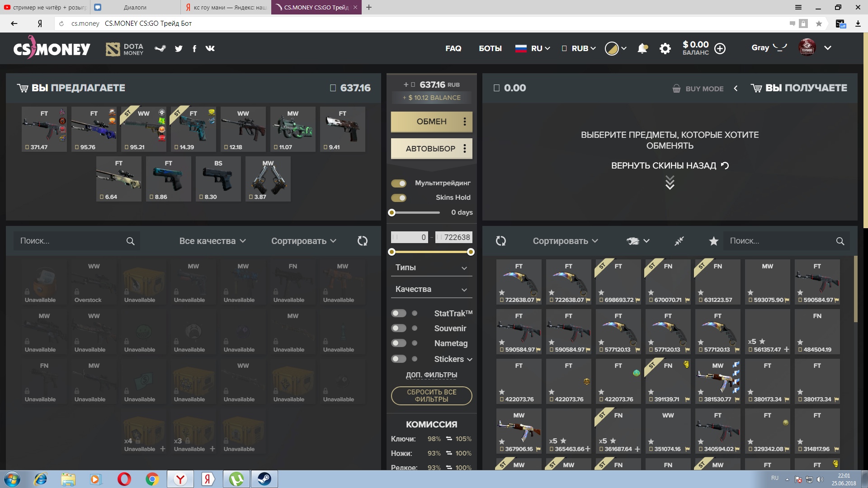Expand the Типы filter
The height and width of the screenshot is (488, 868).
[x=431, y=267]
